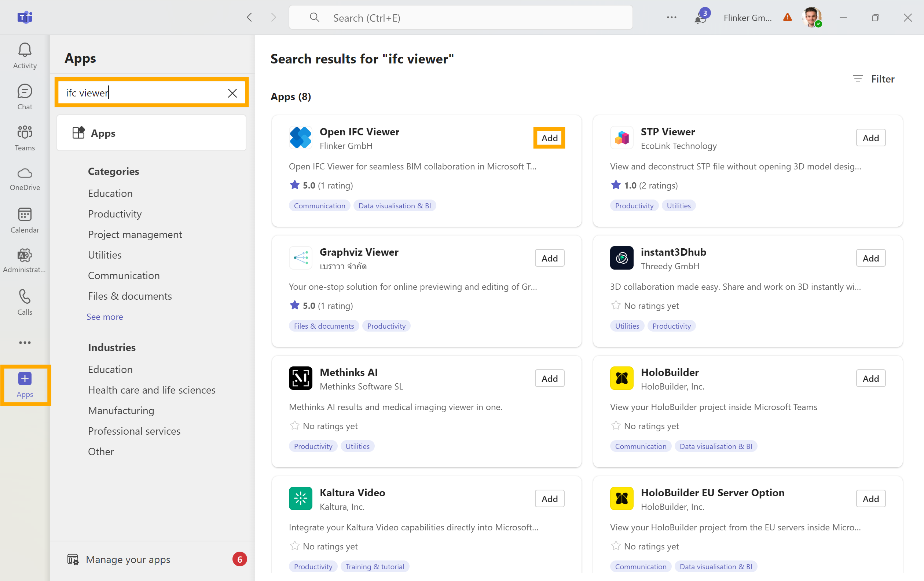Show more apps via the sidebar ellipsis
This screenshot has height=581, width=924.
coord(25,342)
